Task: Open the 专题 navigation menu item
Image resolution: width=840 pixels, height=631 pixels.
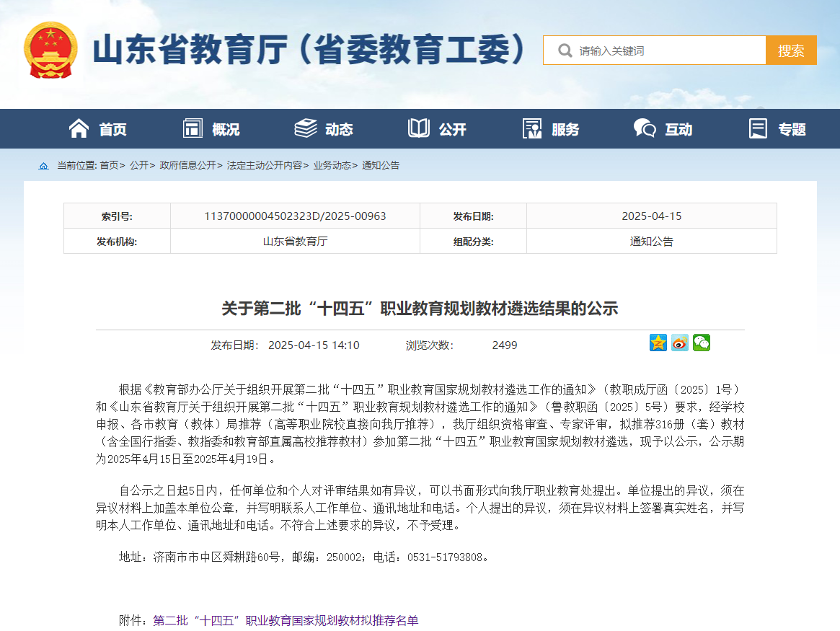Action: (x=792, y=129)
